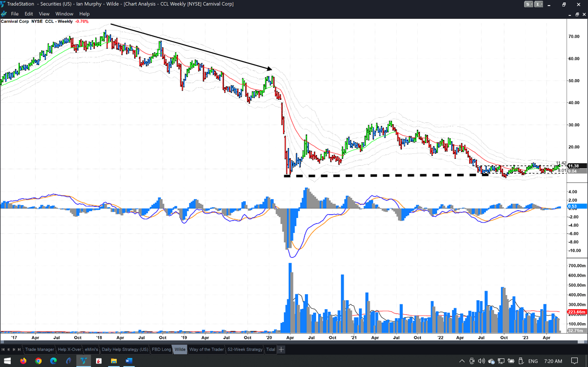
Task: Switch to the 52-Week Strategy tab
Action: (x=245, y=349)
